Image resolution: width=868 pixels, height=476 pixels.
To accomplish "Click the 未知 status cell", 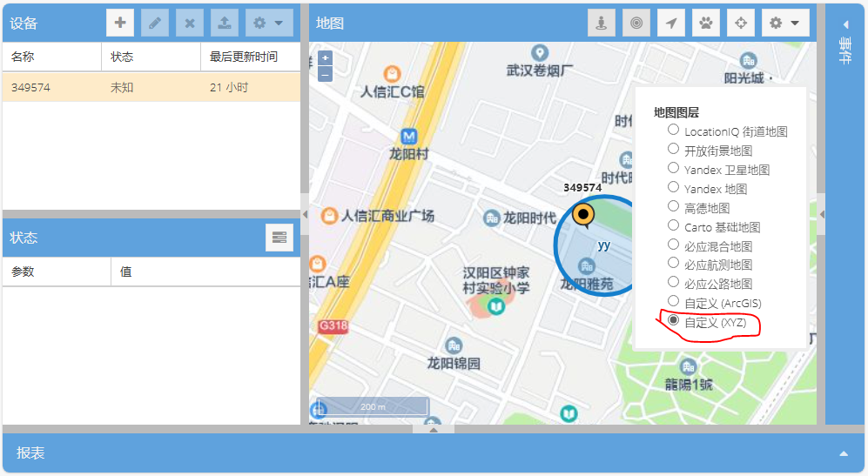I will pyautogui.click(x=122, y=87).
